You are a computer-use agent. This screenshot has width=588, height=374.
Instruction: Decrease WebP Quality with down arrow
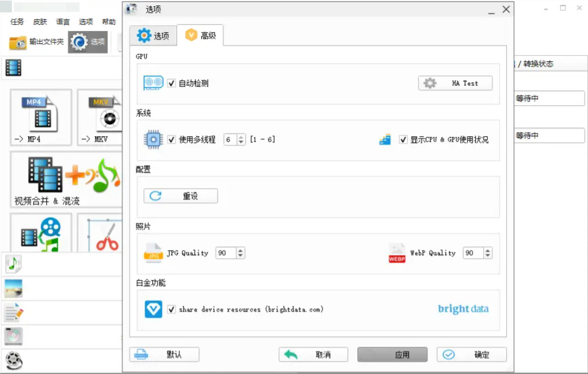[488, 256]
